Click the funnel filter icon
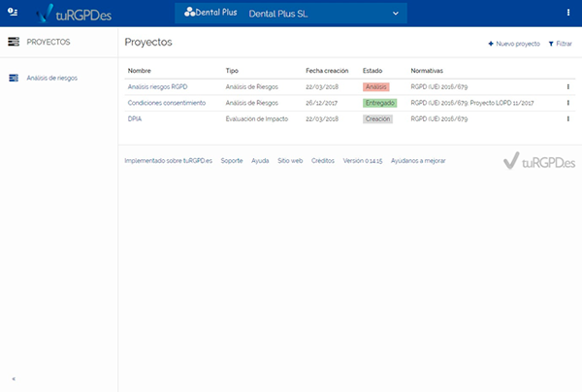The height and width of the screenshot is (392, 582). click(x=551, y=44)
